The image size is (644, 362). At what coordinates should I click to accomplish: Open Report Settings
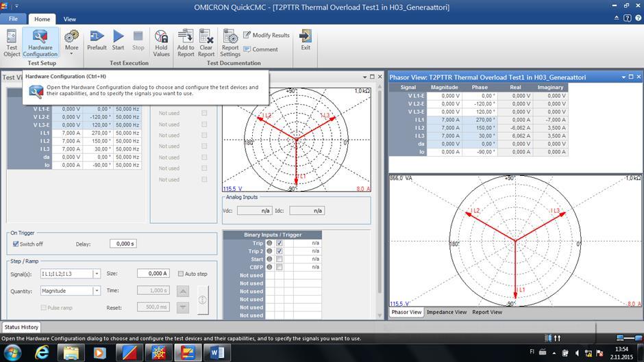click(230, 43)
